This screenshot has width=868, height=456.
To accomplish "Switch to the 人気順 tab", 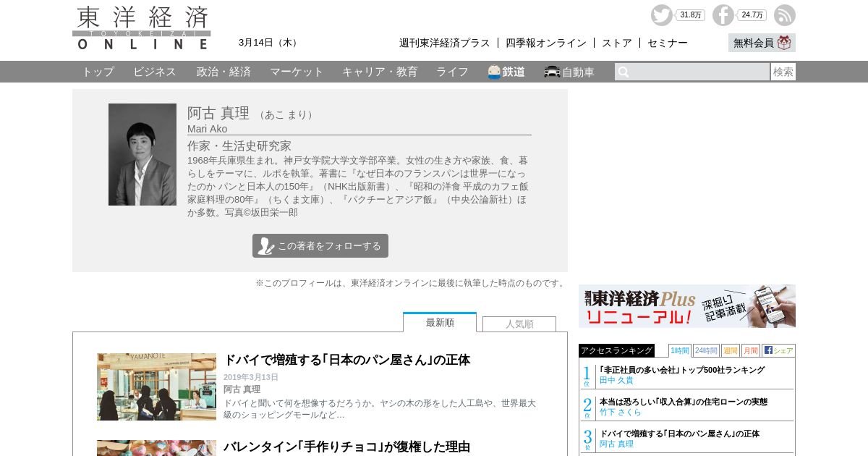I will (x=519, y=324).
